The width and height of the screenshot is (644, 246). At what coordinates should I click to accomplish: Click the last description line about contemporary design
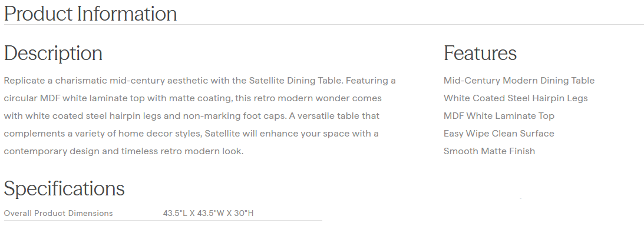(x=123, y=151)
